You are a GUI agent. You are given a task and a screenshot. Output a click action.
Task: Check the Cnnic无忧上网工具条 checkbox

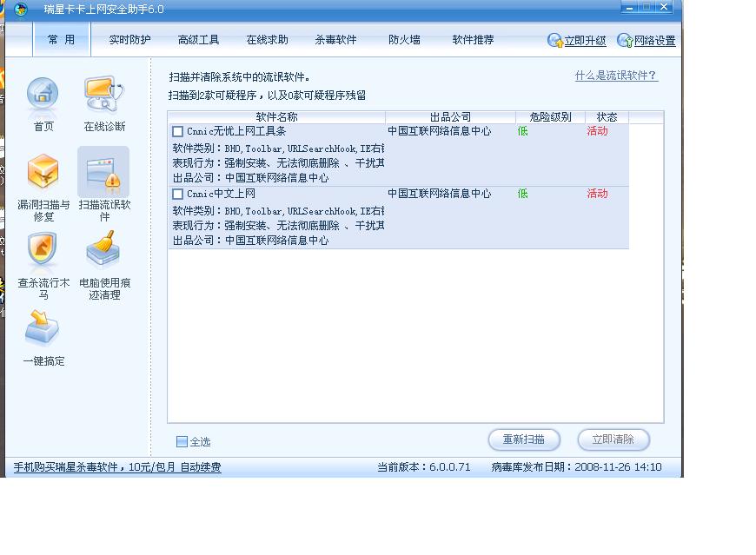pyautogui.click(x=177, y=131)
